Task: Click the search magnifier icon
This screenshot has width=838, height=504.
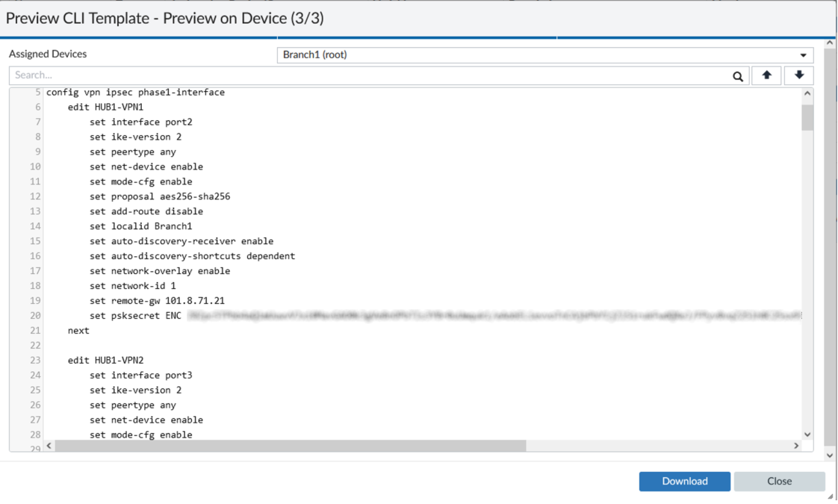Action: (x=738, y=75)
